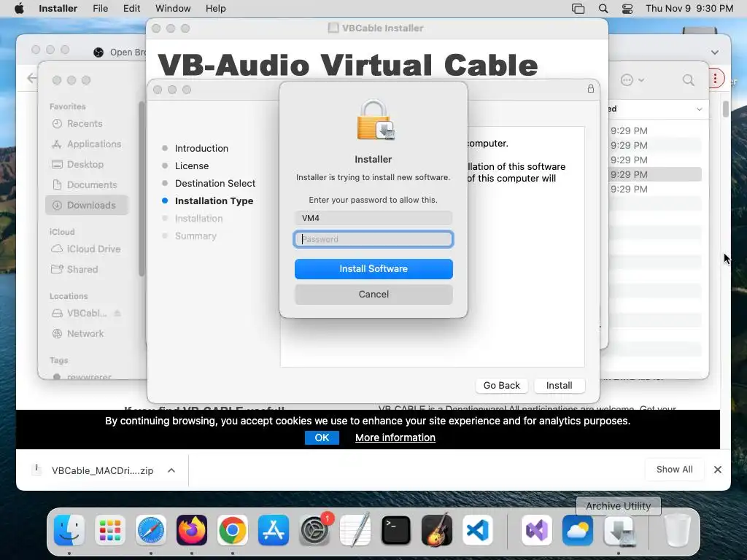The width and height of the screenshot is (747, 560).
Task: Click the browser back arrow
Action: tap(31, 78)
